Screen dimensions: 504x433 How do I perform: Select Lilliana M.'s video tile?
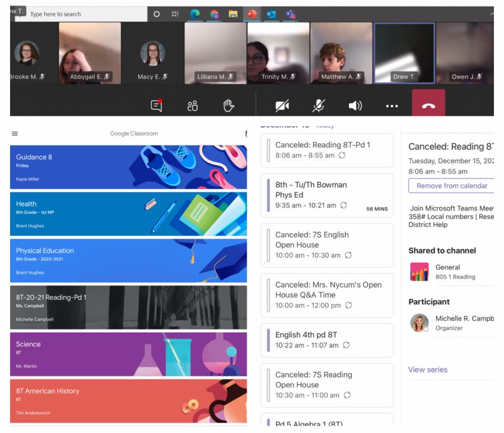coord(216,53)
